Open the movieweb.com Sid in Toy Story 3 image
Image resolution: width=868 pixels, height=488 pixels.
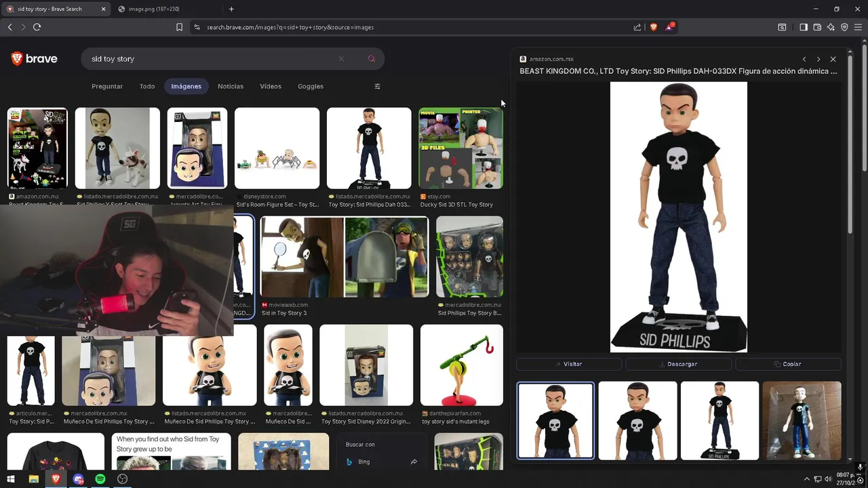pos(344,257)
